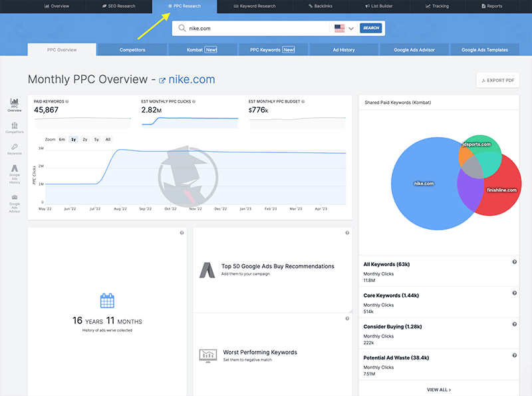
Task: Select Ad History sub-tab
Action: [x=344, y=50]
